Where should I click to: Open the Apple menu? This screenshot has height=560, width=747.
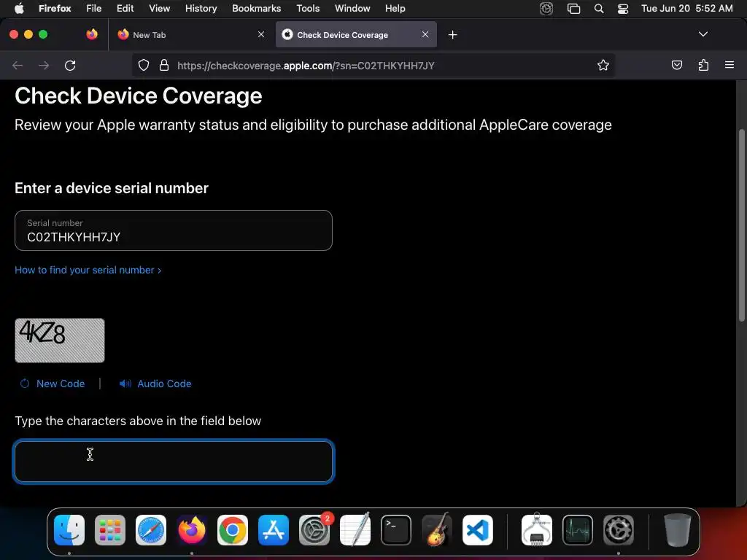(x=19, y=8)
